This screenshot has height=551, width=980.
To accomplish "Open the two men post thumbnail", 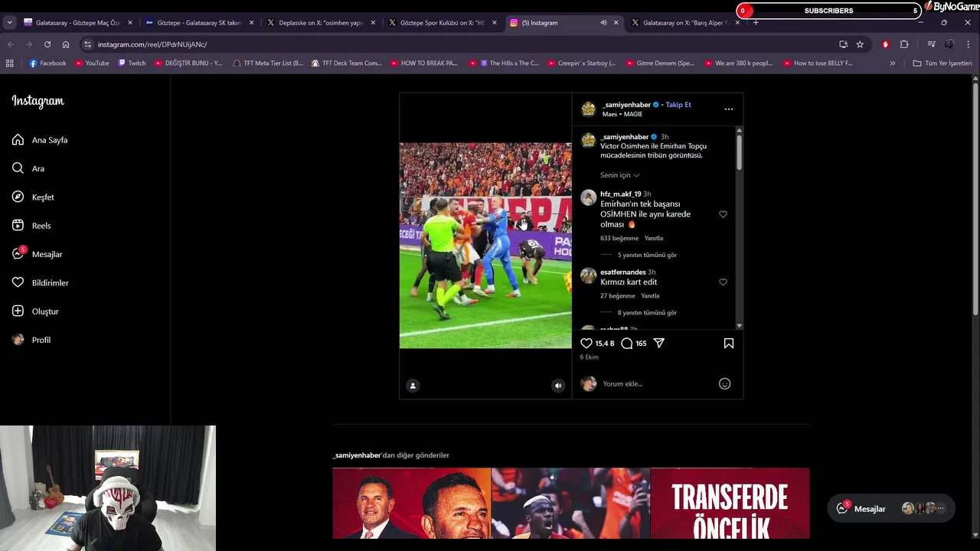I will (412, 504).
